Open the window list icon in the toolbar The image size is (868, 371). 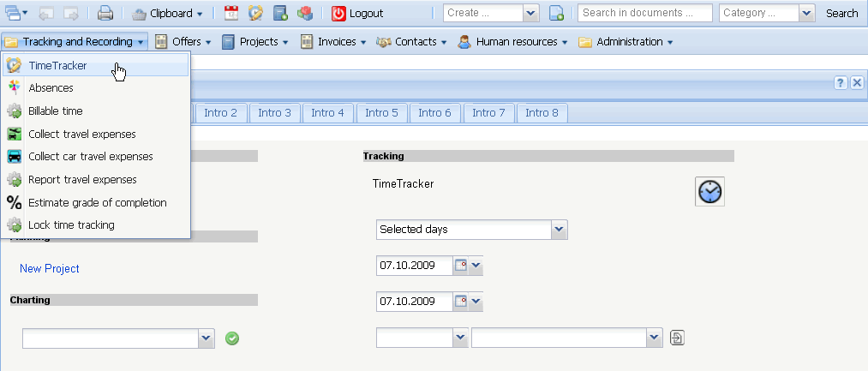tap(15, 13)
